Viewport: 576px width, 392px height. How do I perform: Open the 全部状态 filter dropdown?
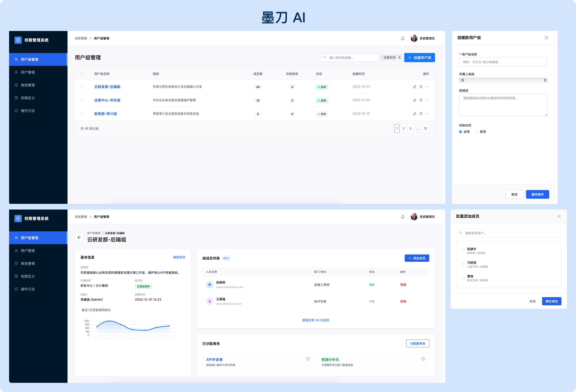(x=391, y=57)
